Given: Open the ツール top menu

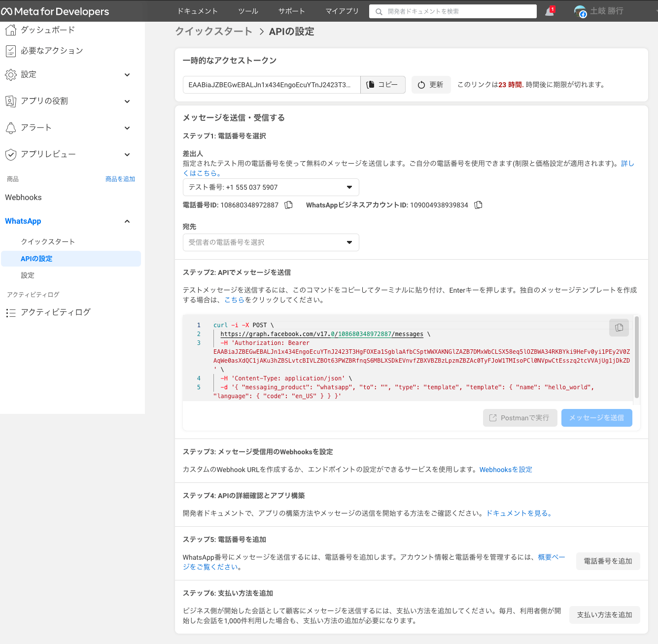Looking at the screenshot, I should (248, 11).
